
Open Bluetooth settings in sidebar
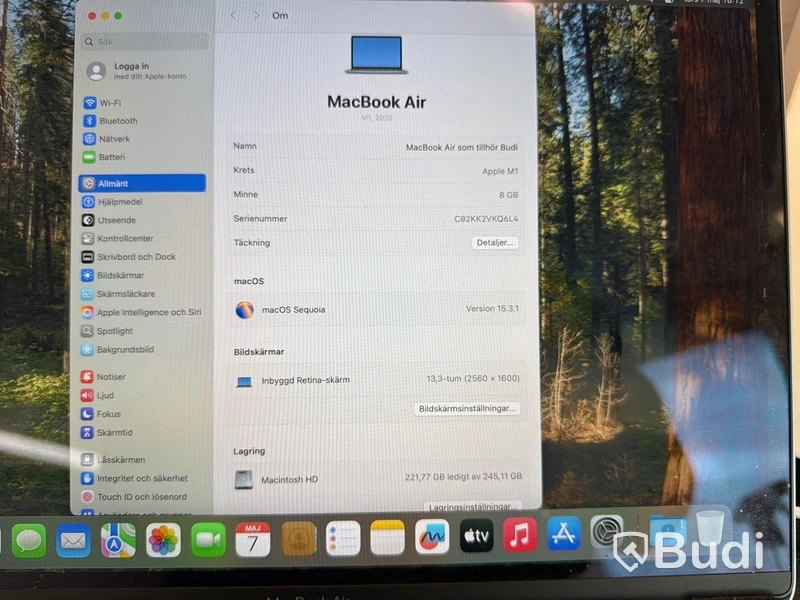111,121
